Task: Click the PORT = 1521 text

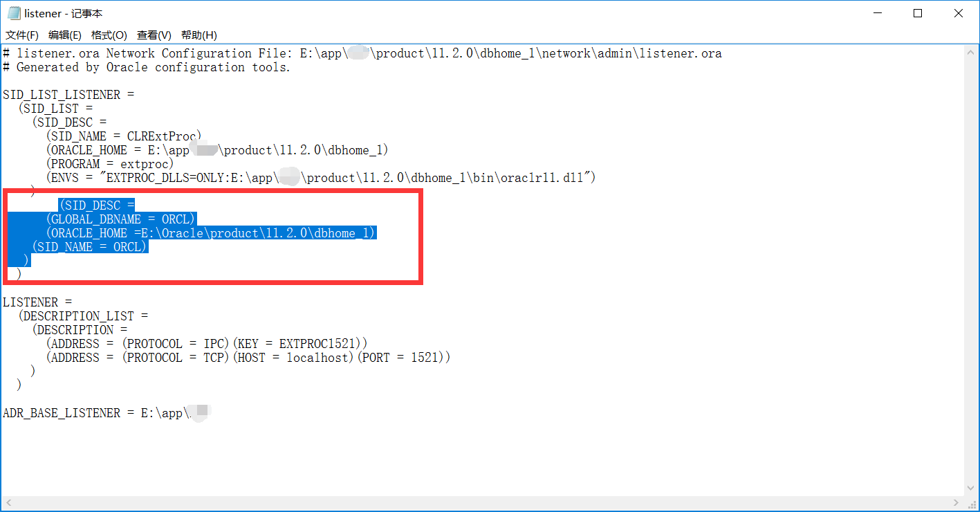Action: click(401, 357)
